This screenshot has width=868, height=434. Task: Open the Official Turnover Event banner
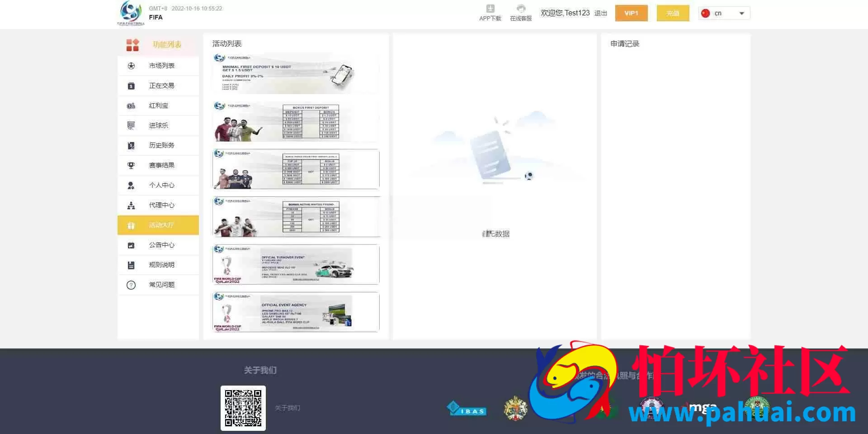(296, 264)
